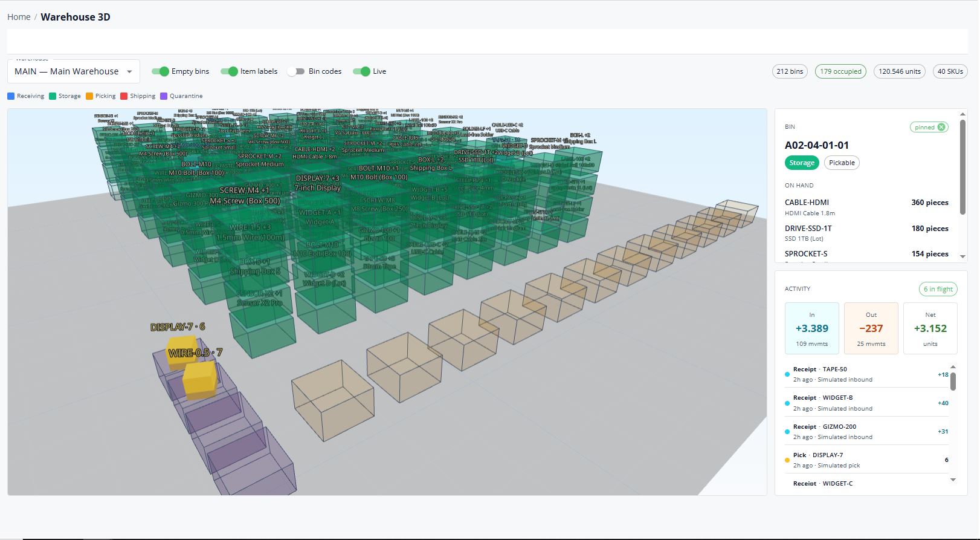The image size is (980, 540).
Task: Open the Main Warehouse dropdown
Action: (x=74, y=71)
